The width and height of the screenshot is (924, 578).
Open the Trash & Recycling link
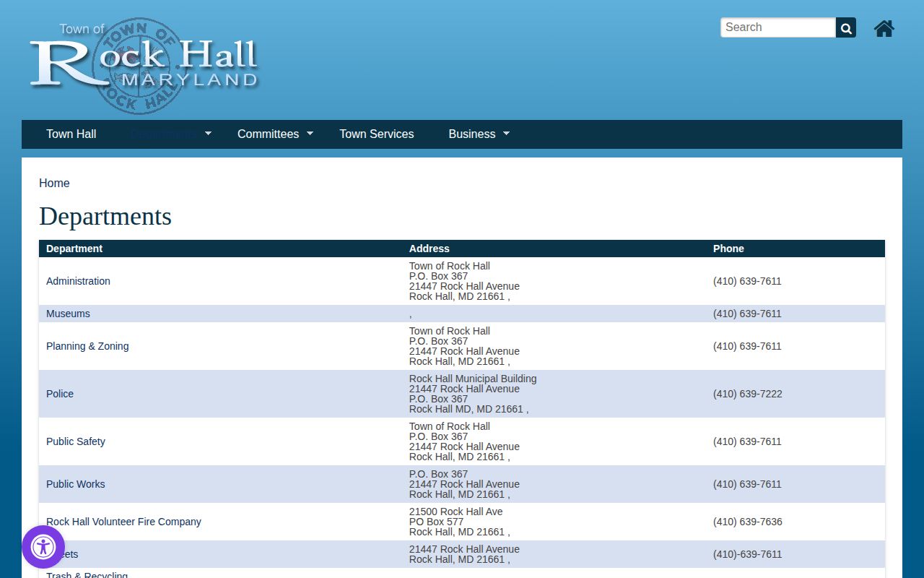coord(87,574)
